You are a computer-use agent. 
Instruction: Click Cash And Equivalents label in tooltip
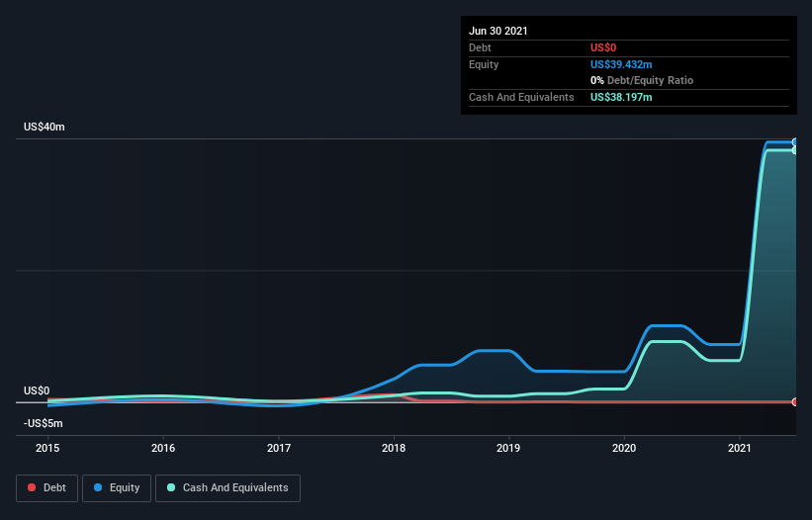click(x=521, y=97)
